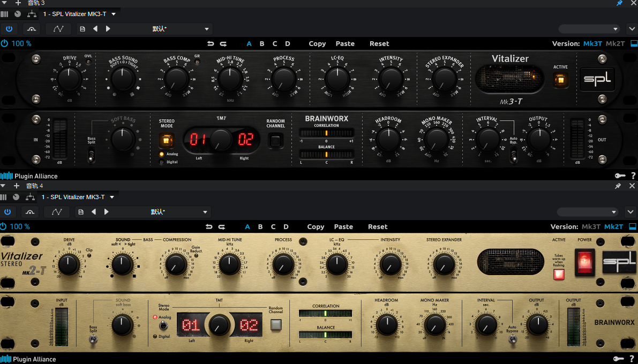Flip Analog/Digital stereo mode switch on Mk2-T
Image resolution: width=638 pixels, height=364 pixels.
[163, 326]
